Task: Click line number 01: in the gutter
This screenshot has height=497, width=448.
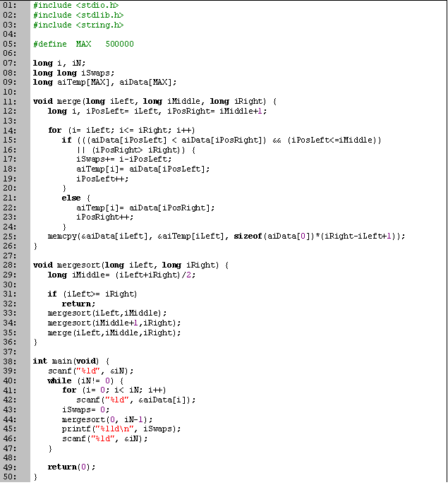Action: 9,6
